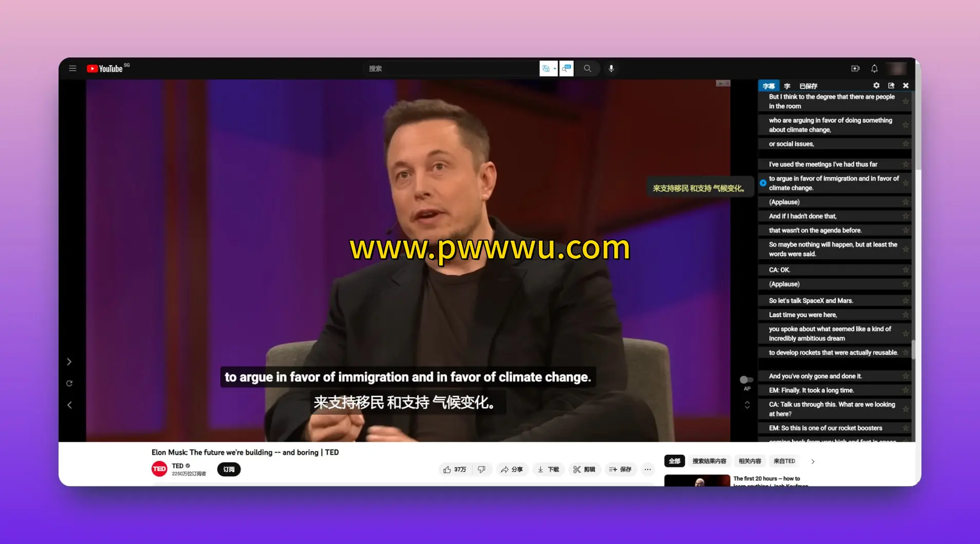The image size is (980, 544).
Task: Click the subtitle search CC icon
Action: tap(567, 68)
